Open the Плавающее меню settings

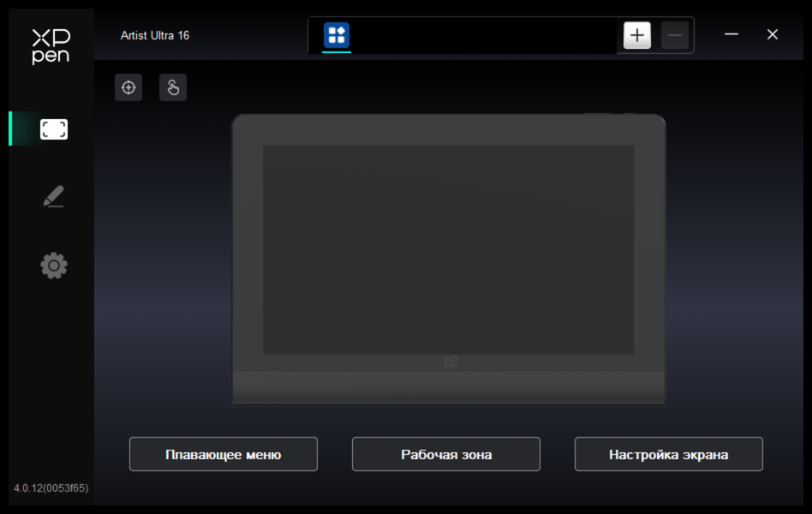tap(224, 454)
